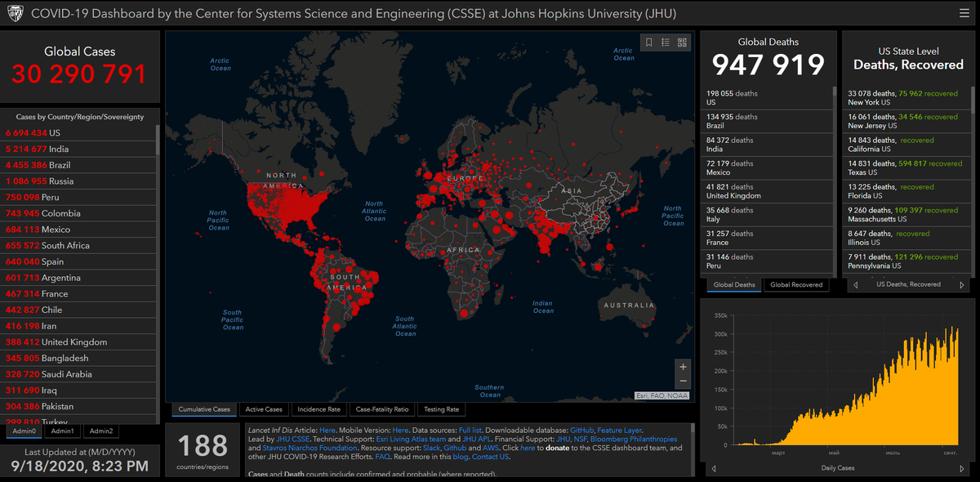The height and width of the screenshot is (482, 980).
Task: Select US in the cases list
Action: click(x=78, y=132)
